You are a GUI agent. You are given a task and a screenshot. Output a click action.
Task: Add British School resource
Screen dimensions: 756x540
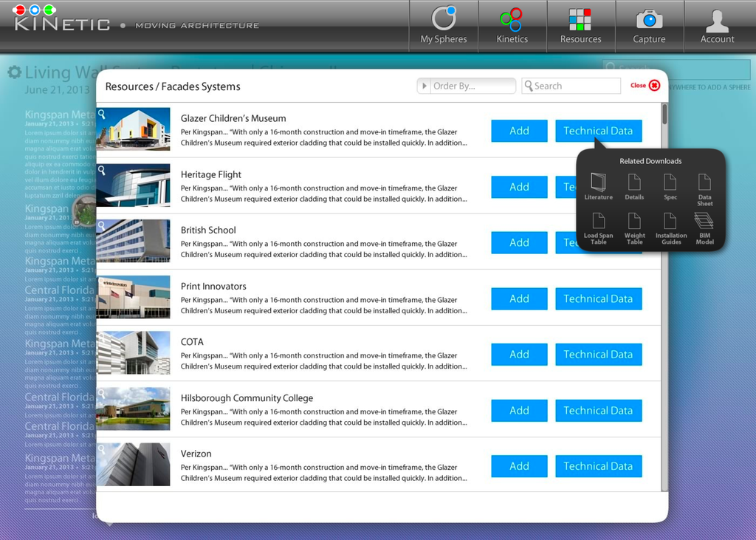(519, 243)
